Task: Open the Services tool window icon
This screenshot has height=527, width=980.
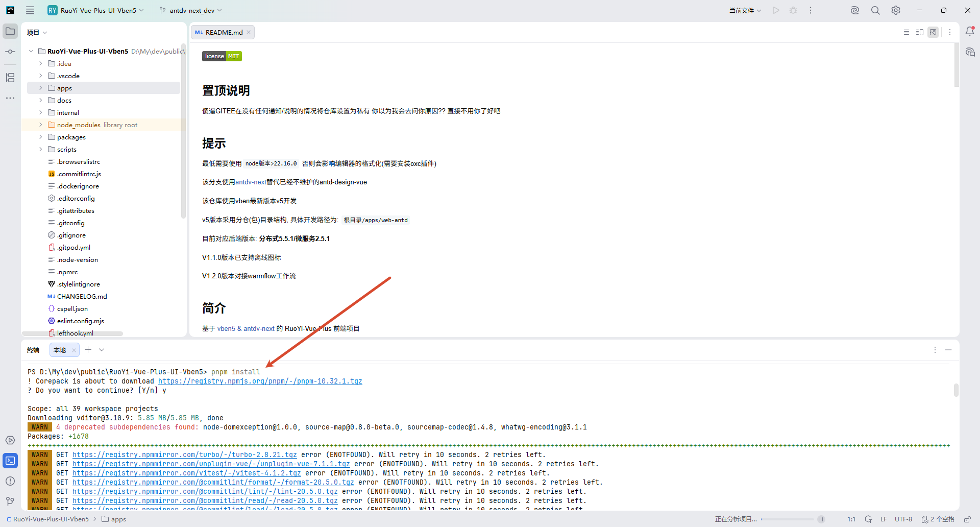Action: pos(10,440)
